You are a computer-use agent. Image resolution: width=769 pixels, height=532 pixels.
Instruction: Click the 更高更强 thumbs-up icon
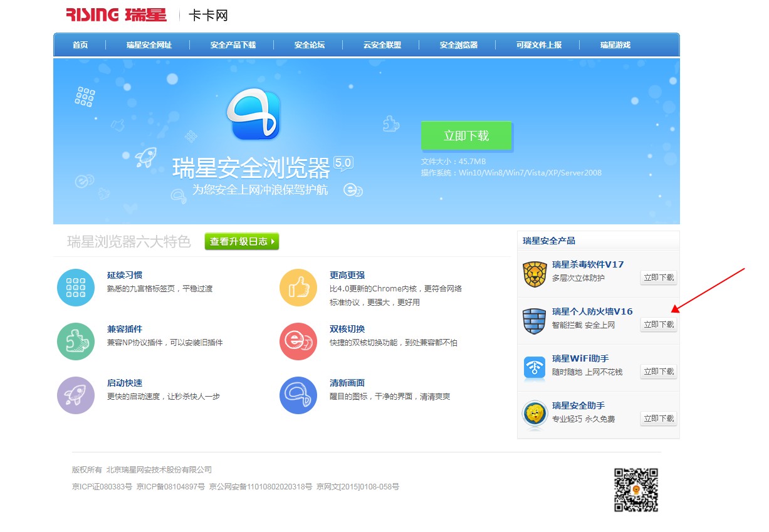(x=298, y=288)
